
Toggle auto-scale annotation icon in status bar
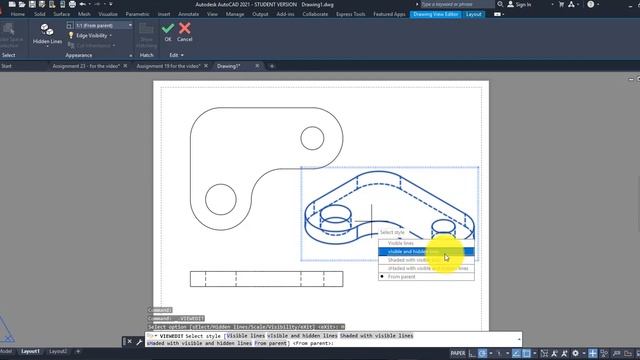pyautogui.click(x=564, y=353)
